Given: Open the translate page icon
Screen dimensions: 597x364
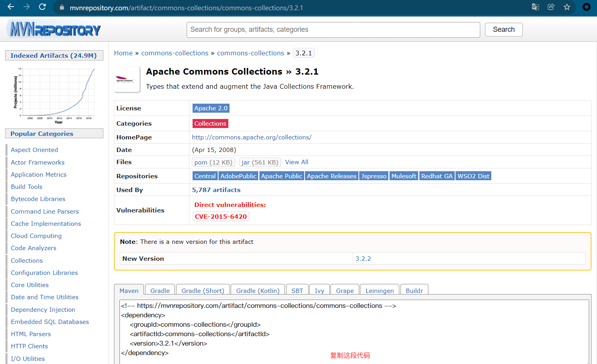Looking at the screenshot, I should 535,7.
